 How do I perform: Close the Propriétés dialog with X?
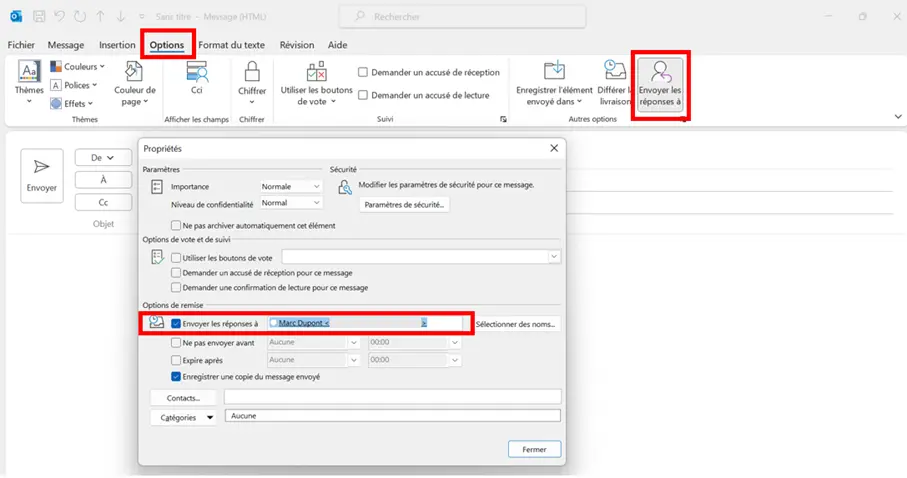554,148
